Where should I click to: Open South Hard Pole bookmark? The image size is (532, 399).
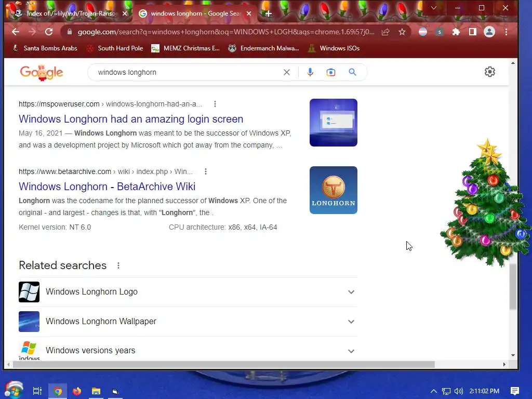tap(114, 48)
